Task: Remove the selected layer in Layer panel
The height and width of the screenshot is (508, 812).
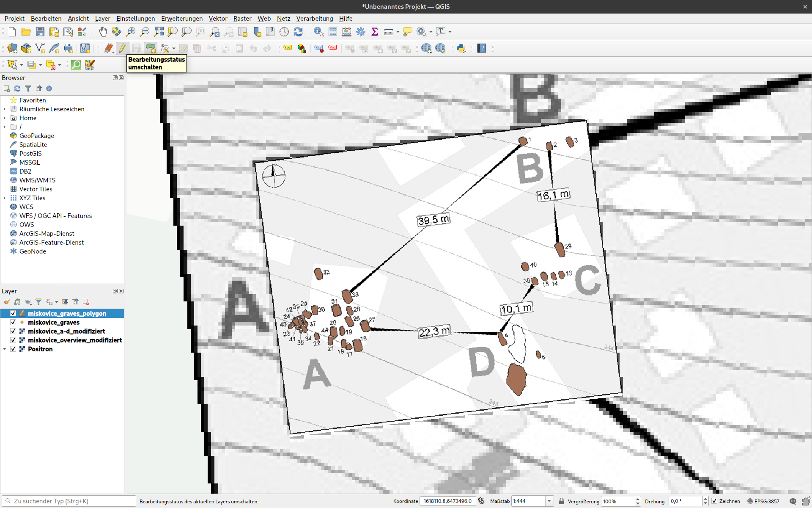Action: 86,302
